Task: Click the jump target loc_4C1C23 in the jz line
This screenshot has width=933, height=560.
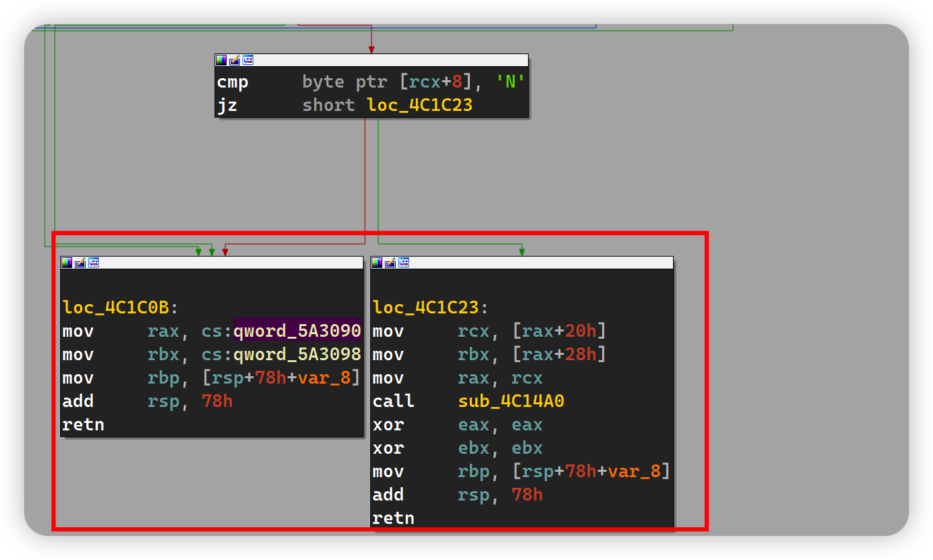Action: pos(420,106)
